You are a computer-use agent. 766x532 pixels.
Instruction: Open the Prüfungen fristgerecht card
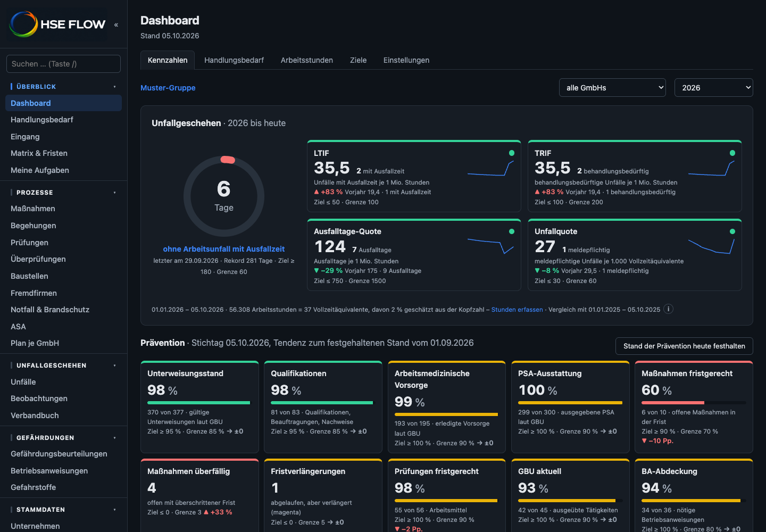click(447, 495)
